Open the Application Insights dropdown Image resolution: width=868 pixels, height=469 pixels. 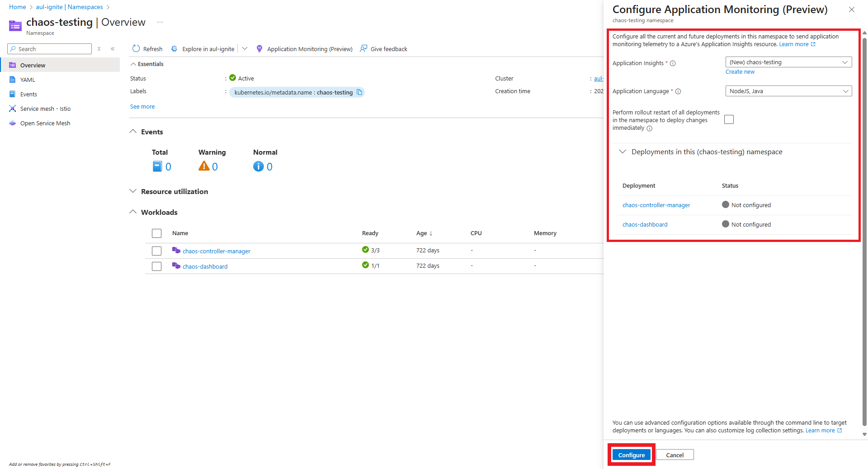click(x=788, y=62)
